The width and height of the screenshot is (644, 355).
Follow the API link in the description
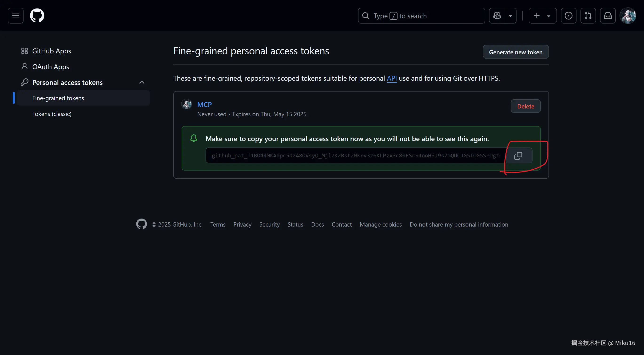(x=392, y=78)
